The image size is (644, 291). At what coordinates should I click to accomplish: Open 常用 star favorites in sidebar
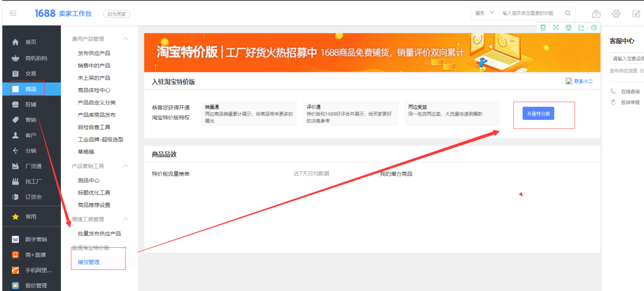[31, 216]
